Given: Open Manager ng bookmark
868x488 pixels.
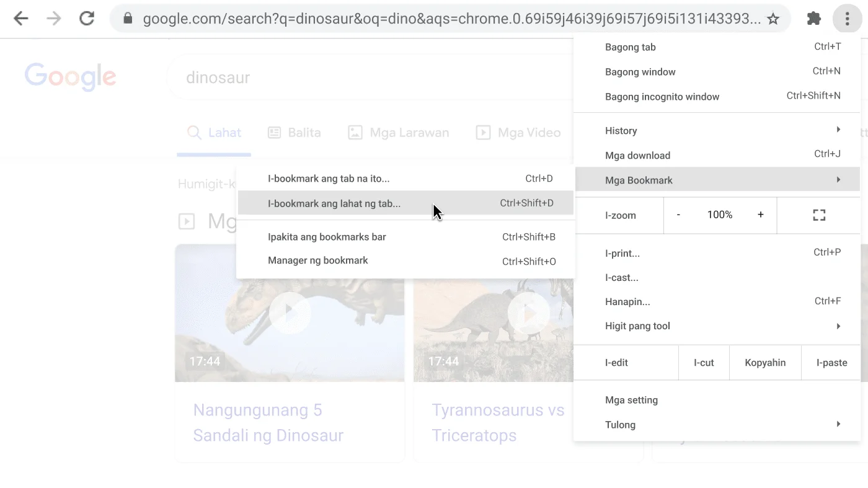Looking at the screenshot, I should coord(317,261).
